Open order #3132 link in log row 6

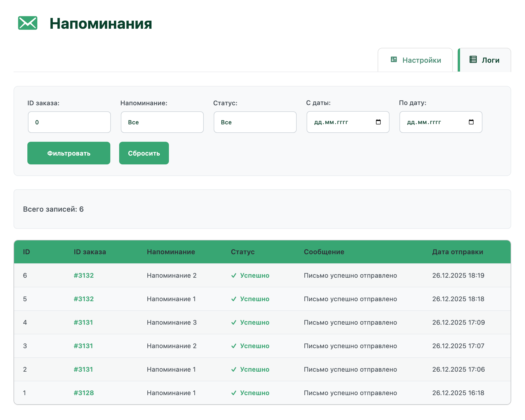84,275
